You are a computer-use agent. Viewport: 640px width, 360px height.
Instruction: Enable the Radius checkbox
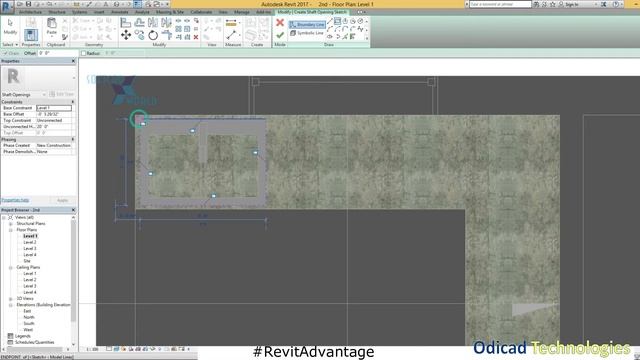83,53
